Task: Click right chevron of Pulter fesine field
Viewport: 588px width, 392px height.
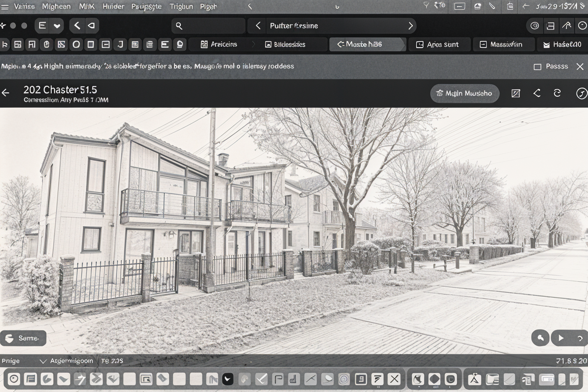Action: tap(410, 26)
